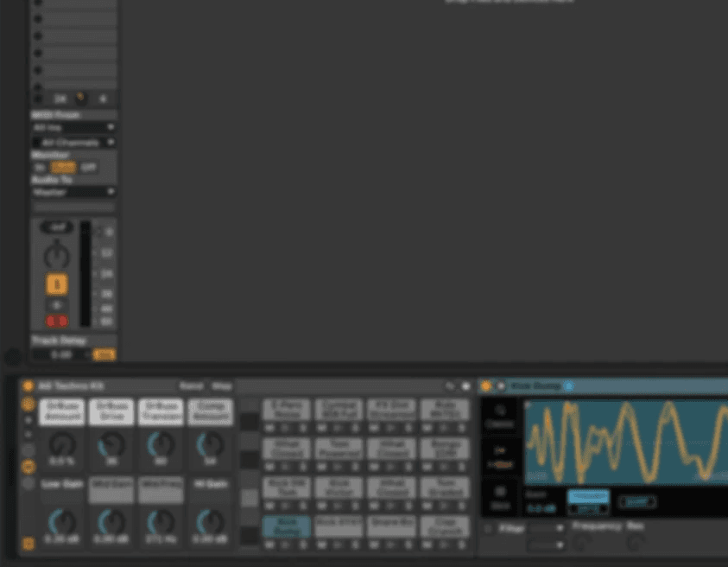This screenshot has width=728, height=567.
Task: Click the Mid Freq macro knob
Action: point(161,521)
